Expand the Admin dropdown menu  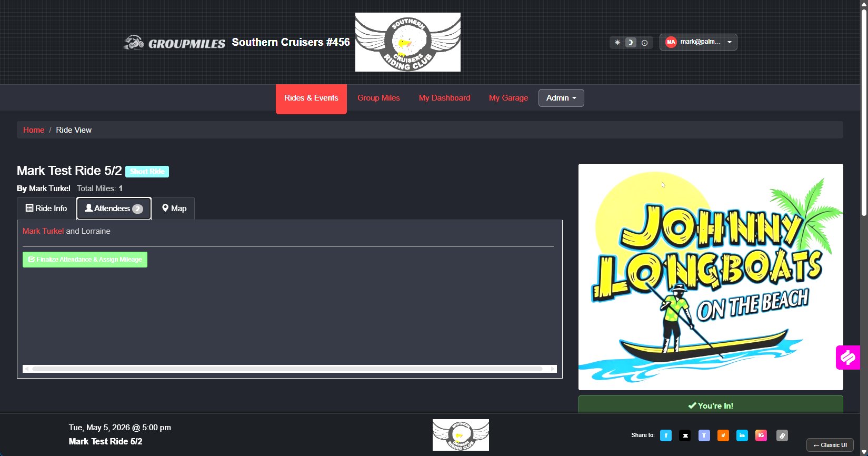(x=561, y=98)
